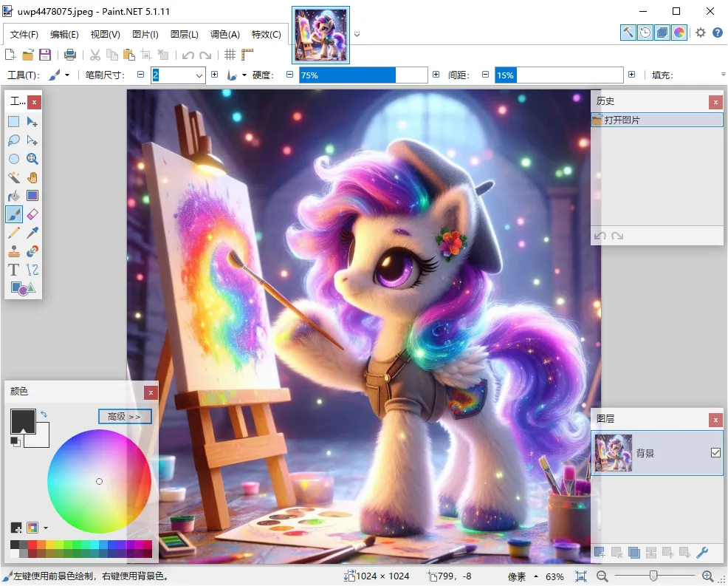Image resolution: width=728 pixels, height=586 pixels.
Task: Close the 颜色 panel
Action: [151, 392]
